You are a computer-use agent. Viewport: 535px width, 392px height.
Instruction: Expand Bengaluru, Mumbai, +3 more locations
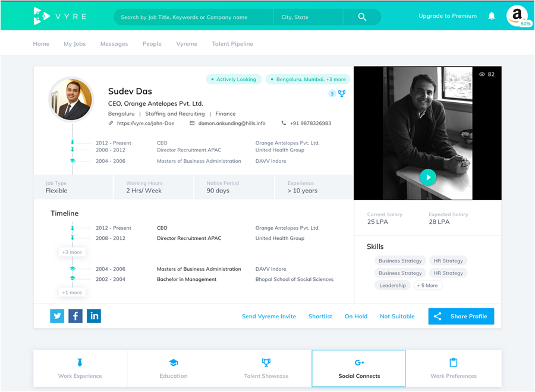point(308,80)
